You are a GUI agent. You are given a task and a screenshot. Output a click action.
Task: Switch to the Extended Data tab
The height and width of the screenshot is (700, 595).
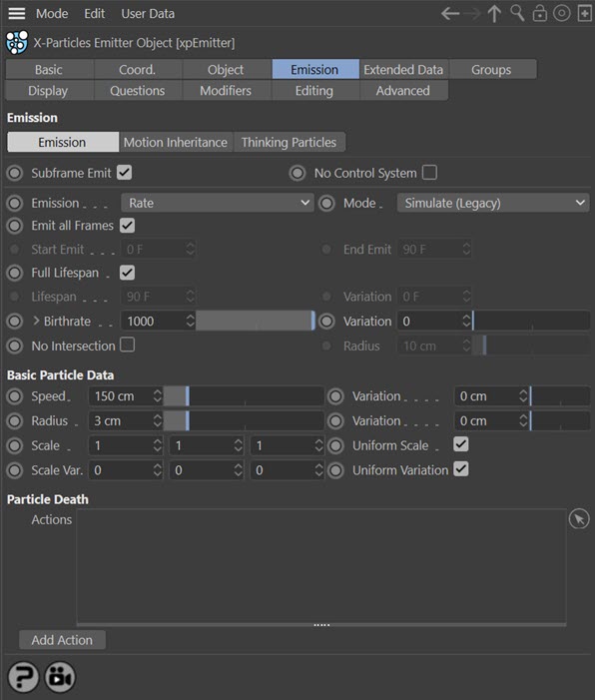click(403, 69)
